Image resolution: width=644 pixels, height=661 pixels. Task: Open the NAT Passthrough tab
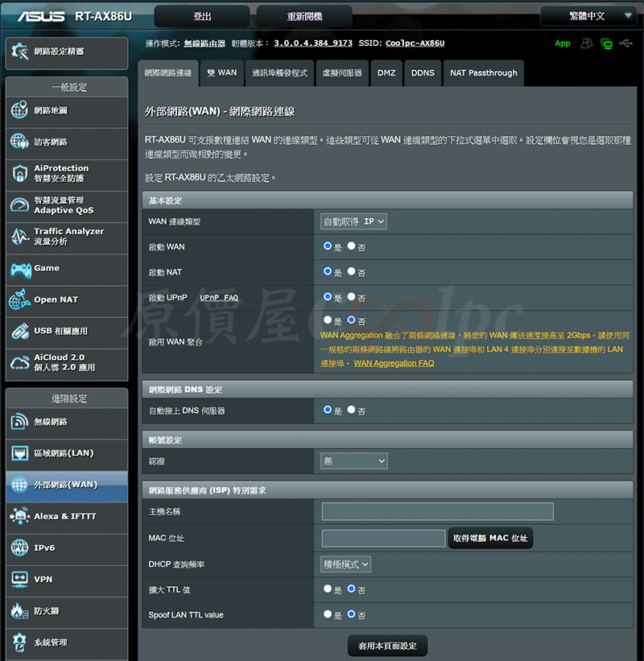484,73
